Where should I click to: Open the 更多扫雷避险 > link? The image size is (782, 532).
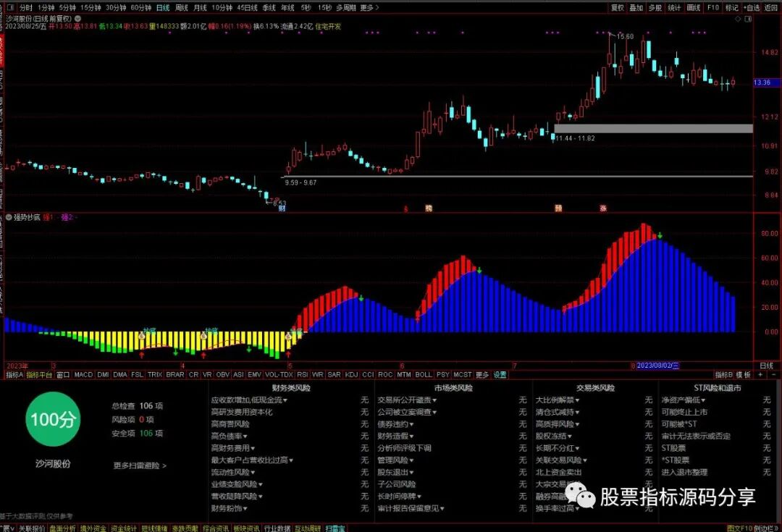click(x=140, y=465)
